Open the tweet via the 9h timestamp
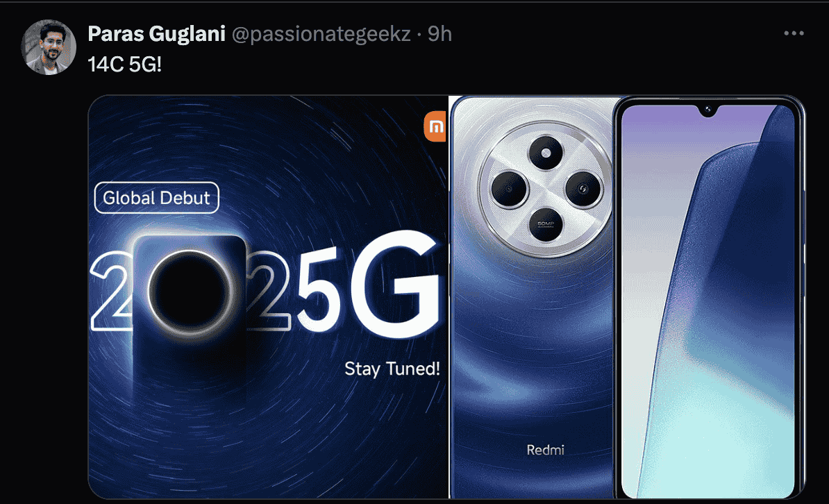 [439, 34]
